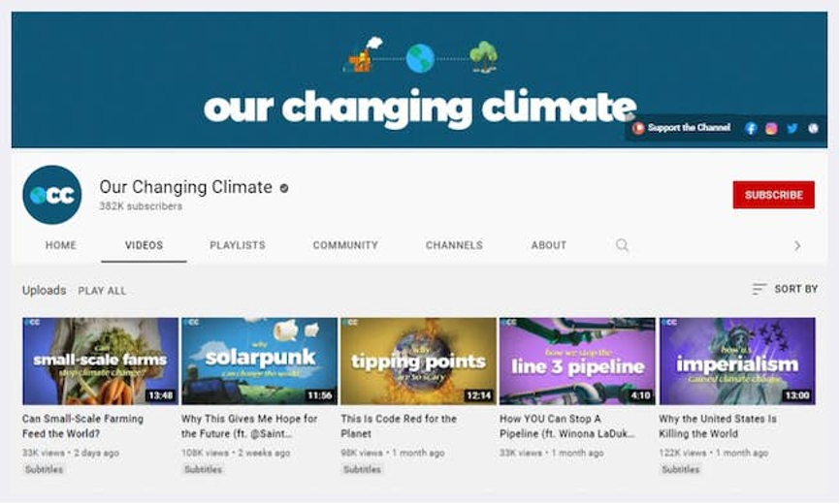This screenshot has height=504, width=840.
Task: Open the website globe link in banner
Action: (x=813, y=128)
